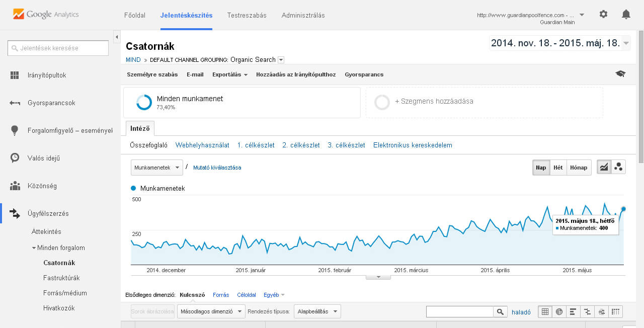This screenshot has height=328, width=644.
Task: Click the MIND breadcrumb link
Action: 133,60
